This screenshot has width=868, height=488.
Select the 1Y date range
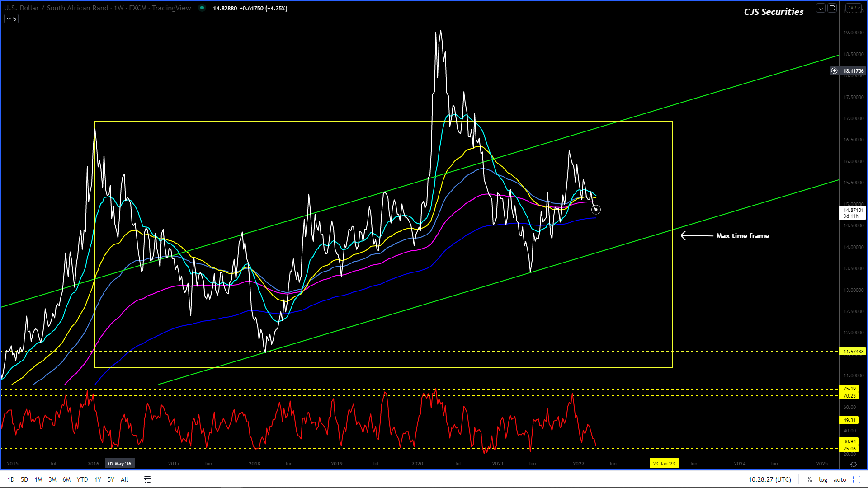pyautogui.click(x=98, y=479)
